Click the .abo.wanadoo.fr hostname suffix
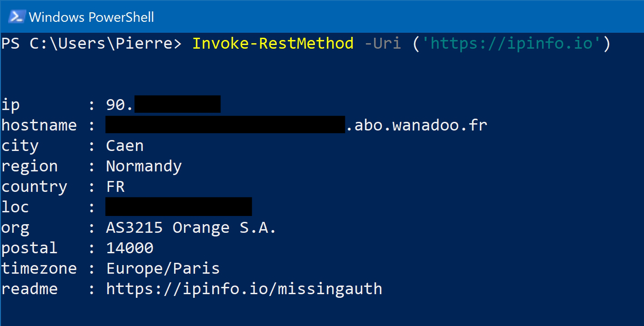 pos(417,125)
